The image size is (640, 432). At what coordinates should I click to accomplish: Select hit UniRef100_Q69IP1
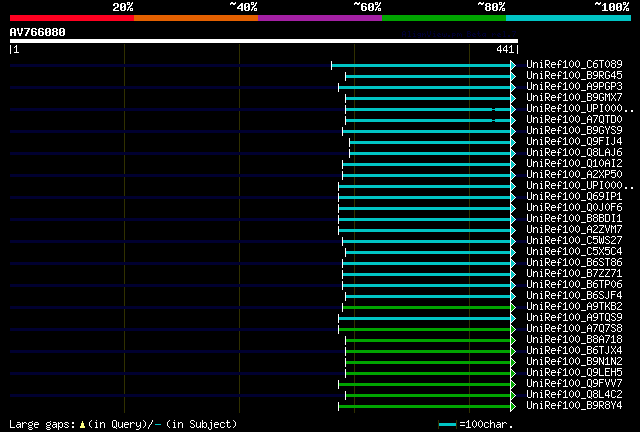pos(574,197)
